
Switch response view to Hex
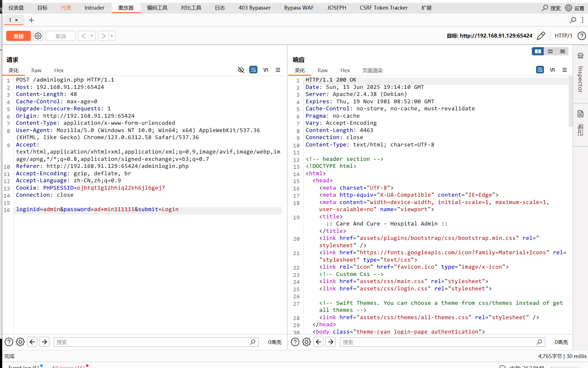pyautogui.click(x=345, y=70)
